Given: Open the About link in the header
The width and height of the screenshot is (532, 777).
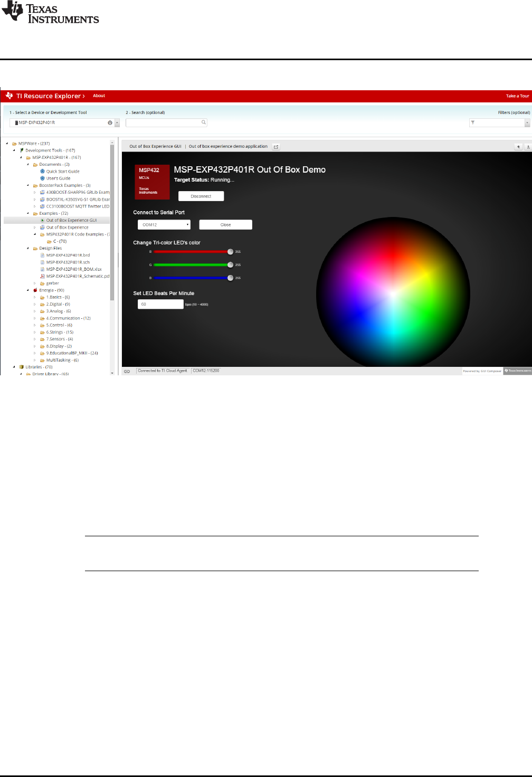Looking at the screenshot, I should click(x=99, y=96).
